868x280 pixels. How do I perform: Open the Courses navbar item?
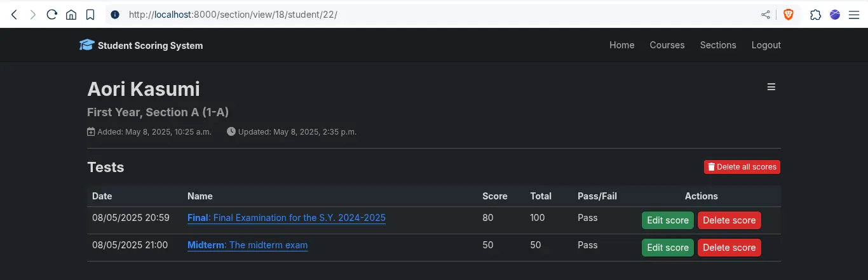tap(667, 45)
